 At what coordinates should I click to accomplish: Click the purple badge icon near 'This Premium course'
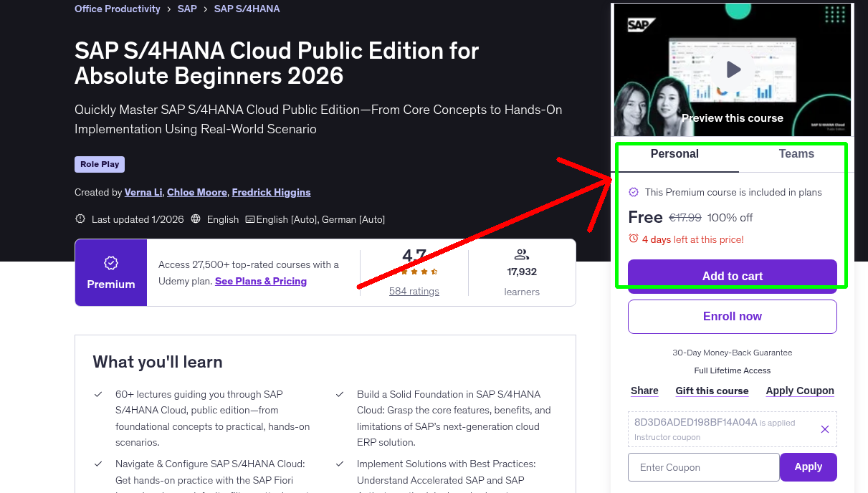click(634, 192)
